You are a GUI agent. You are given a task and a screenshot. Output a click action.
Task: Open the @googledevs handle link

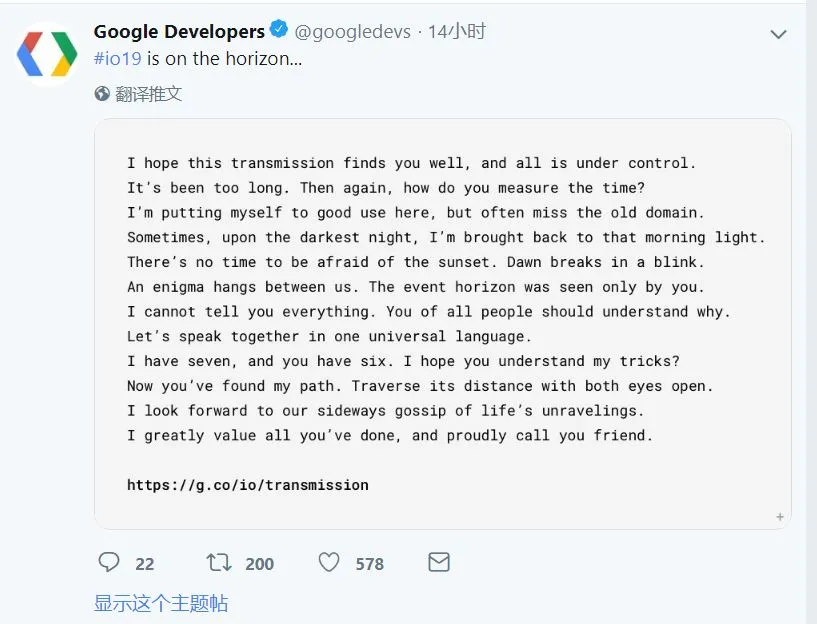click(352, 32)
